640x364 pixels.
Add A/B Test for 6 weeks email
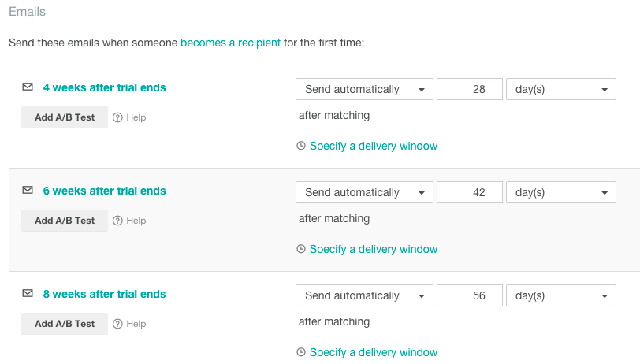click(x=65, y=221)
